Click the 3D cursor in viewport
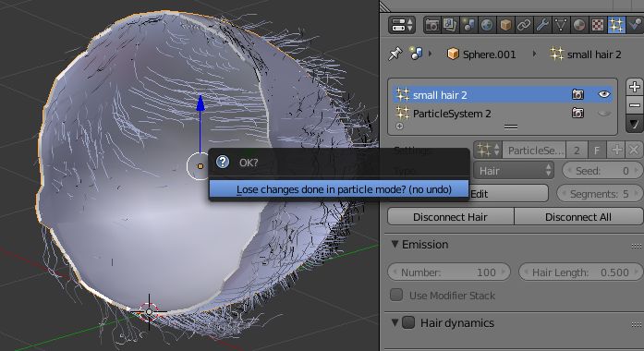Image resolution: width=644 pixels, height=351 pixels. click(x=149, y=312)
